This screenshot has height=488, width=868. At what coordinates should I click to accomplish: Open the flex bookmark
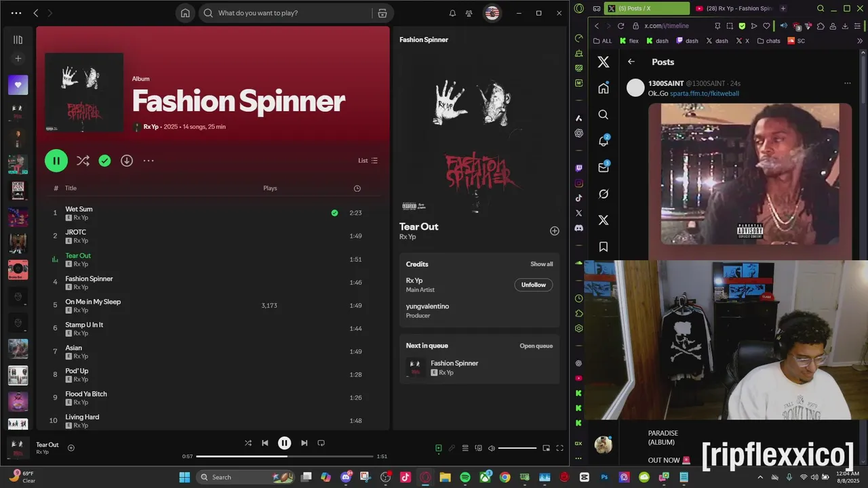[629, 41]
